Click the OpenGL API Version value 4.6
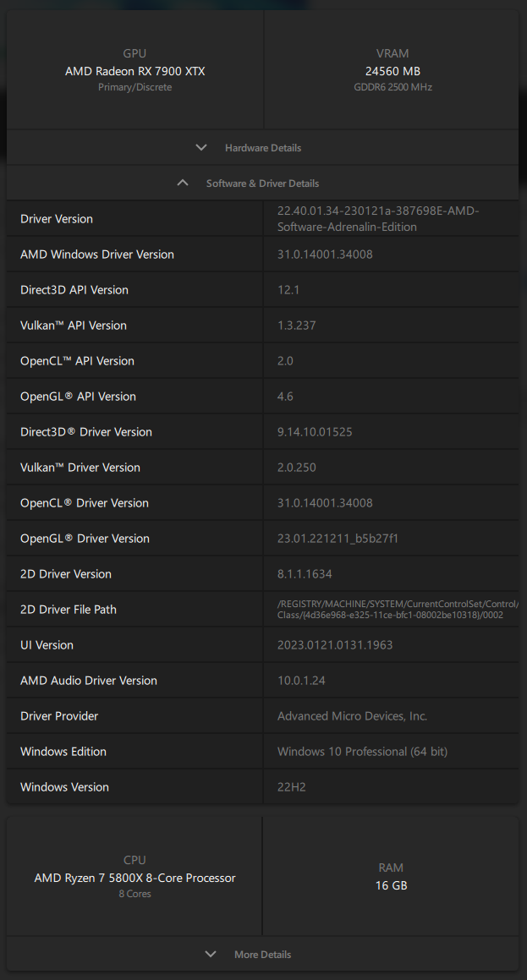 pos(285,397)
